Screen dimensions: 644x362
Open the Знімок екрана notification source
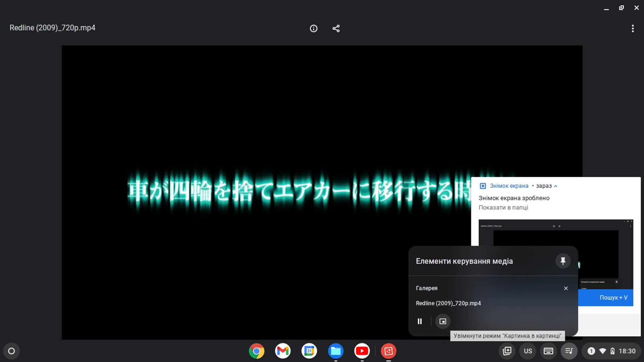tap(508, 186)
